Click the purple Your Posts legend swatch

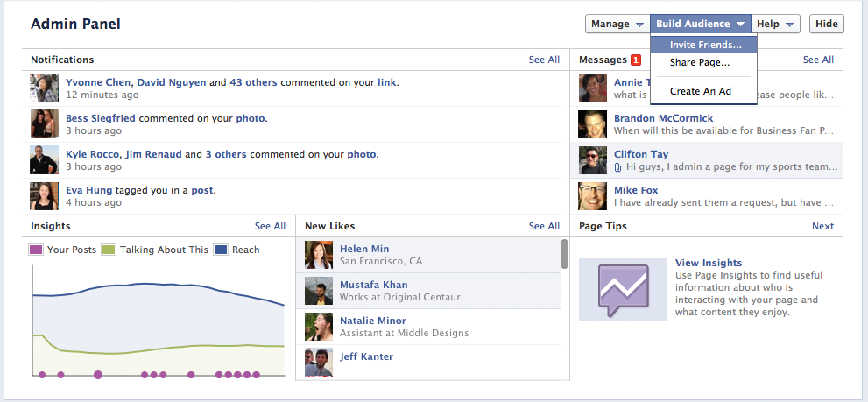coord(36,250)
